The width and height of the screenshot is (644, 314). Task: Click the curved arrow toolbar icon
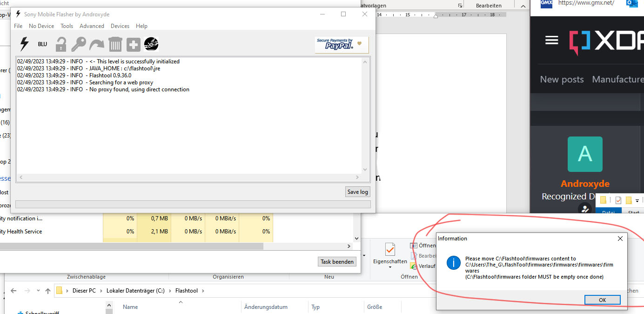(97, 45)
